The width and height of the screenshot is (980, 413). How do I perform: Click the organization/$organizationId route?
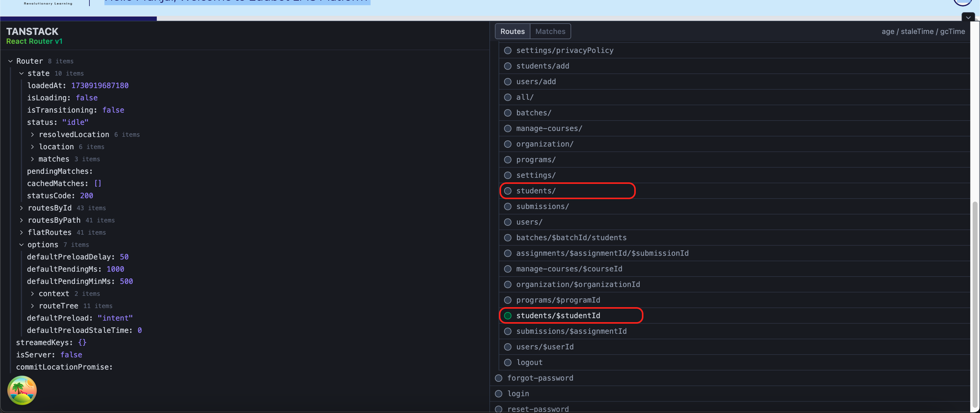click(734, 284)
